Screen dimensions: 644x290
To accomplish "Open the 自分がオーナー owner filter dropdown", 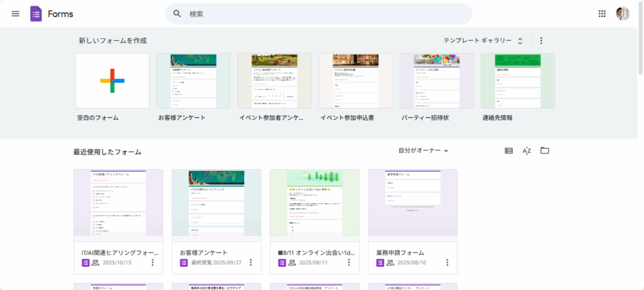I will coord(423,151).
